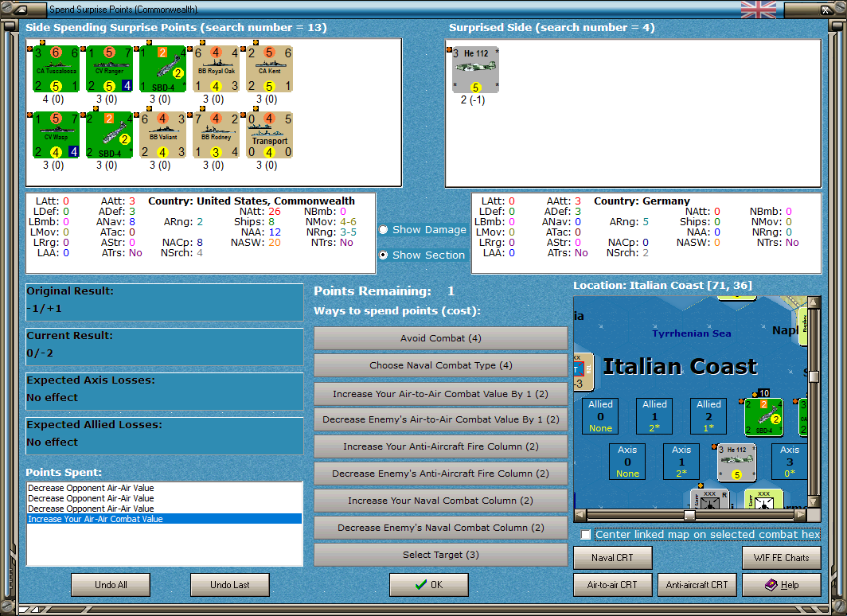Image resolution: width=847 pixels, height=616 pixels.
Task: Click Select Target (3) button
Action: (441, 555)
